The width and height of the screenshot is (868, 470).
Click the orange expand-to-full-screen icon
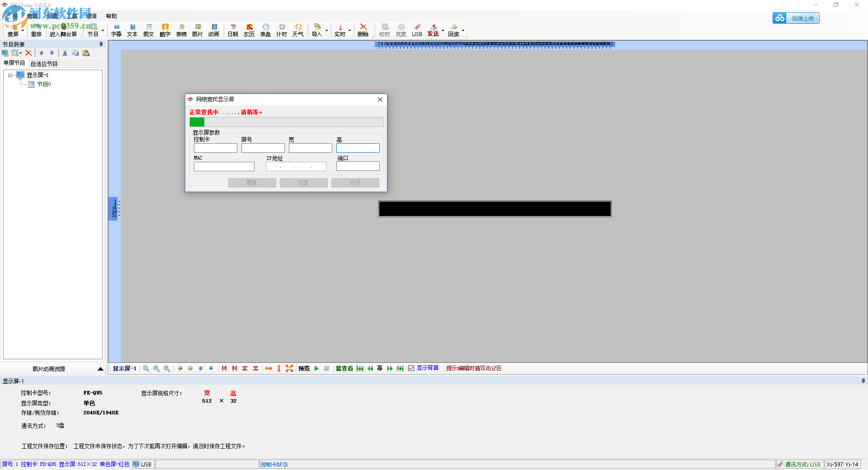point(289,368)
